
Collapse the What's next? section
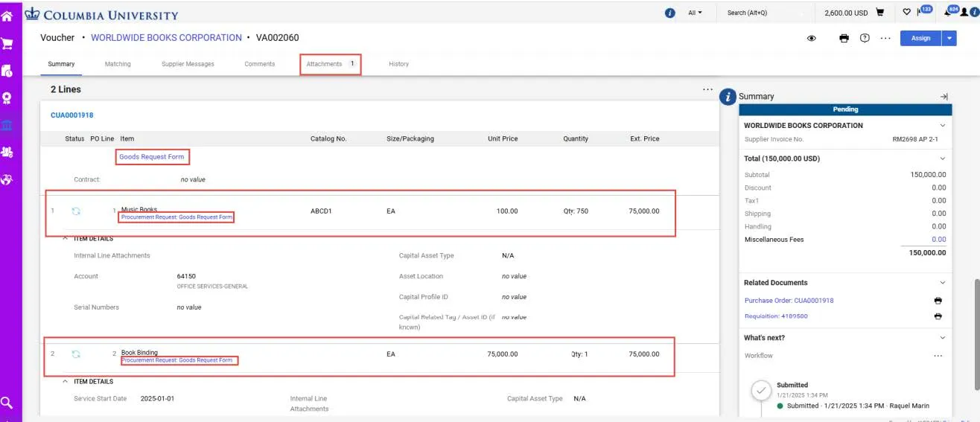pos(943,338)
